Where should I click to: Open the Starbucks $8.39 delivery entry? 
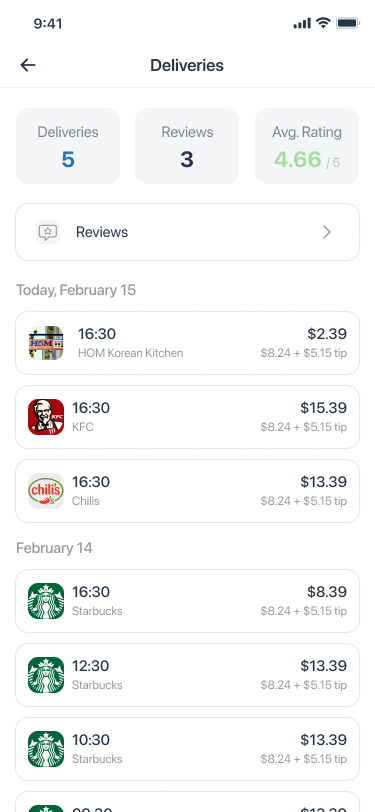[x=188, y=601]
